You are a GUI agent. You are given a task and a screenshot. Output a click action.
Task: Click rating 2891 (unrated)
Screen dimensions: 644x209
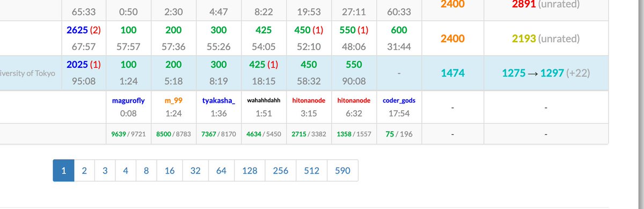click(546, 4)
